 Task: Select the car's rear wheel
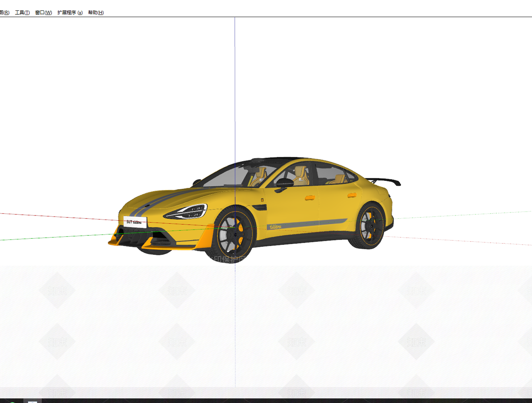pos(369,226)
